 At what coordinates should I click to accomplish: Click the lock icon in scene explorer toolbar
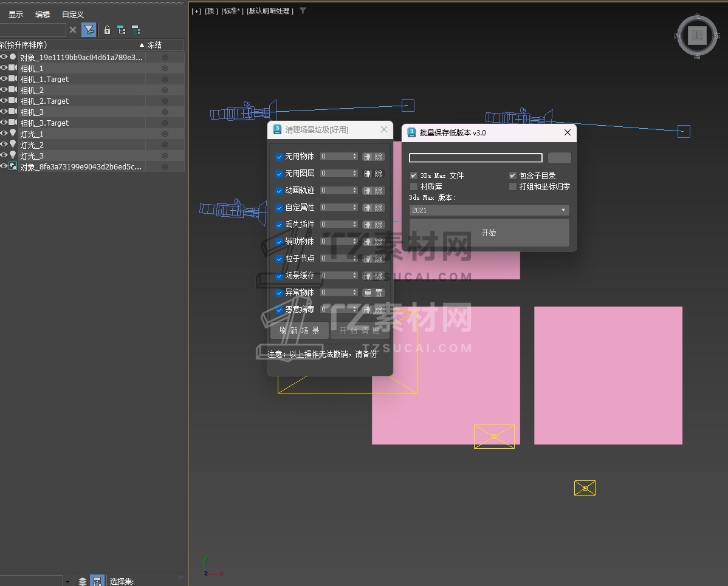[107, 30]
